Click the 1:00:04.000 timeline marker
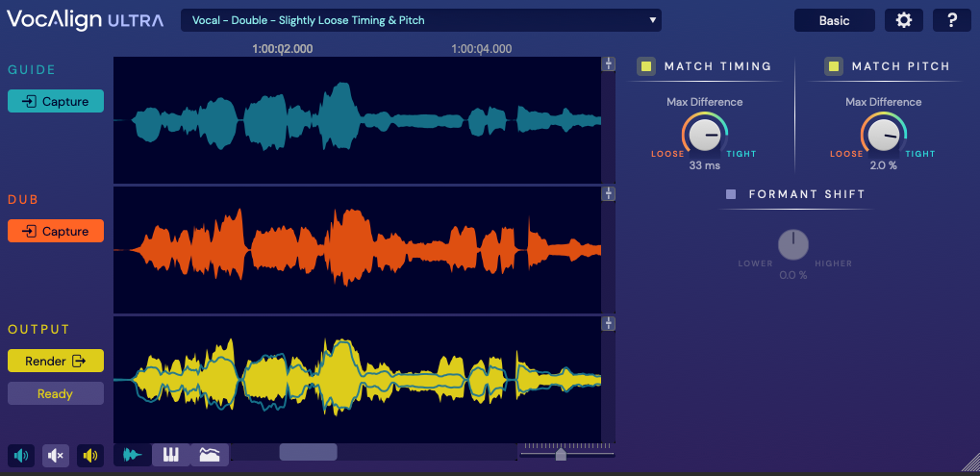980x476 pixels. click(x=481, y=49)
